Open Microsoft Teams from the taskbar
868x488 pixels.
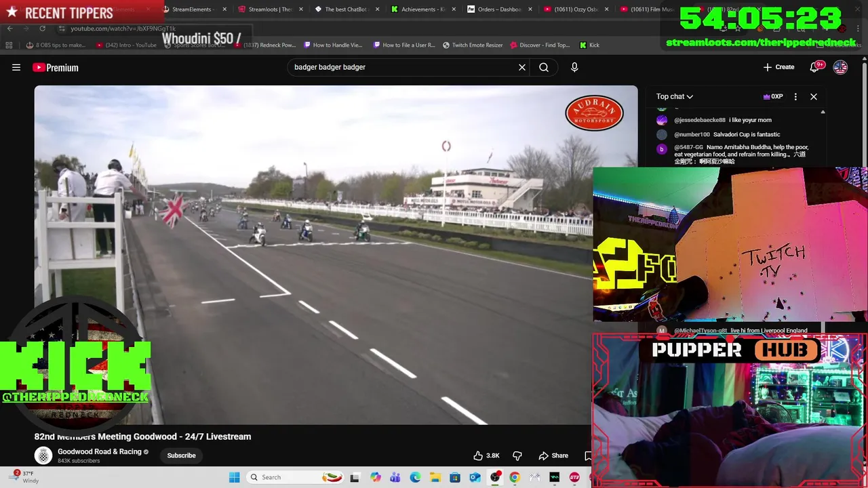coord(395,477)
